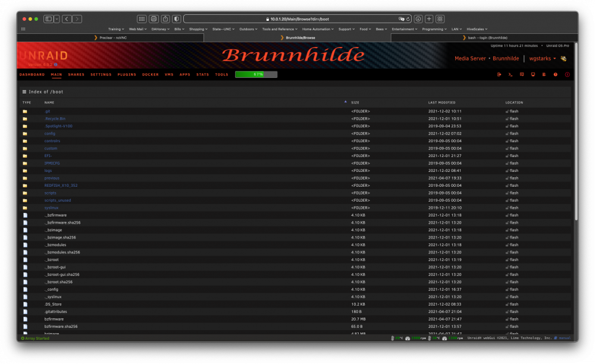The image size is (595, 364).
Task: Toggle the Safari sidebar button
Action: coord(48,19)
